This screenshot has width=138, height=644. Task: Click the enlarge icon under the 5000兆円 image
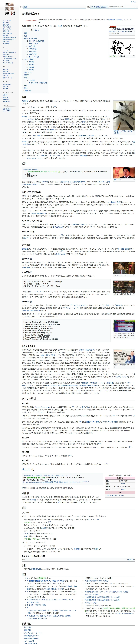[134, 31]
